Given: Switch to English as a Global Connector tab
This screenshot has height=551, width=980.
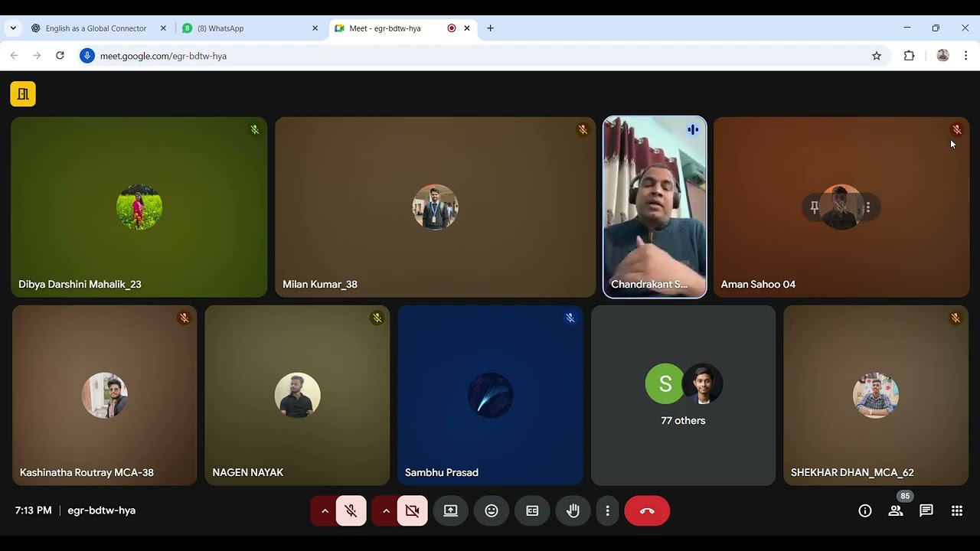Looking at the screenshot, I should pyautogui.click(x=96, y=28).
